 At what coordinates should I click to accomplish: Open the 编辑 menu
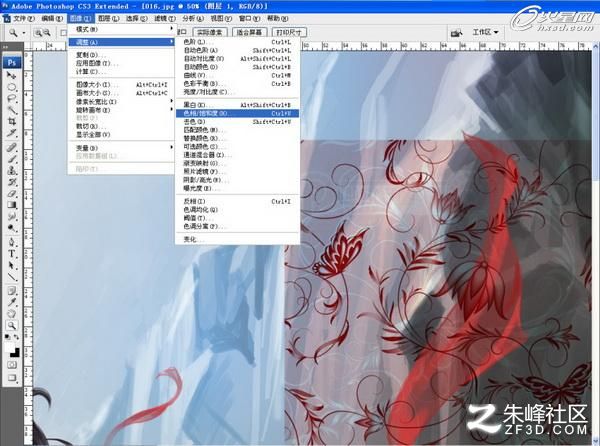[x=52, y=18]
